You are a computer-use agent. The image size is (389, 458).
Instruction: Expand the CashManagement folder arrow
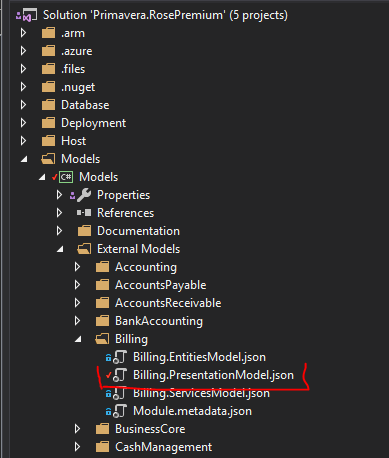click(x=77, y=447)
